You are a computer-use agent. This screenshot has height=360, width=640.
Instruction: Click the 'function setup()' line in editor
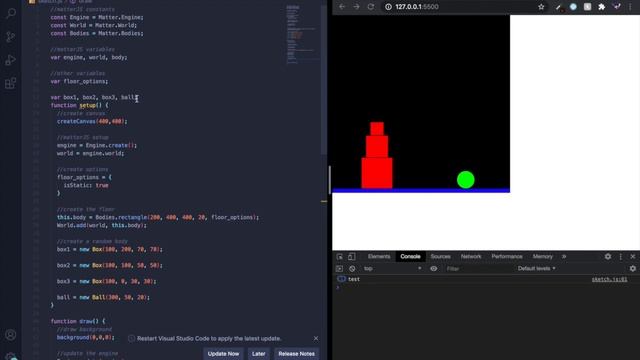coord(80,105)
